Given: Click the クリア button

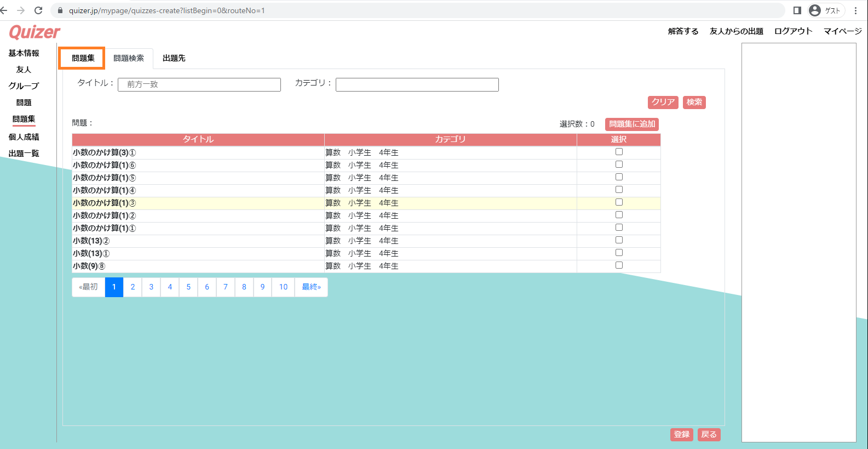Looking at the screenshot, I should [x=663, y=102].
